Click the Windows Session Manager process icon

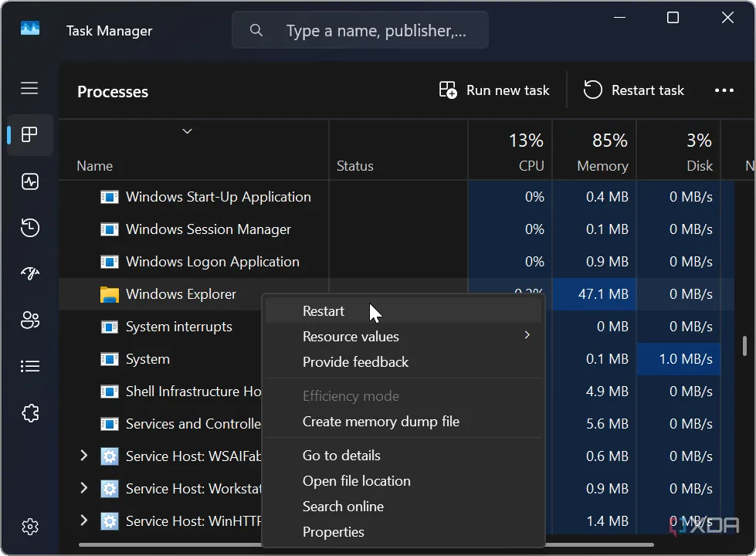(110, 229)
